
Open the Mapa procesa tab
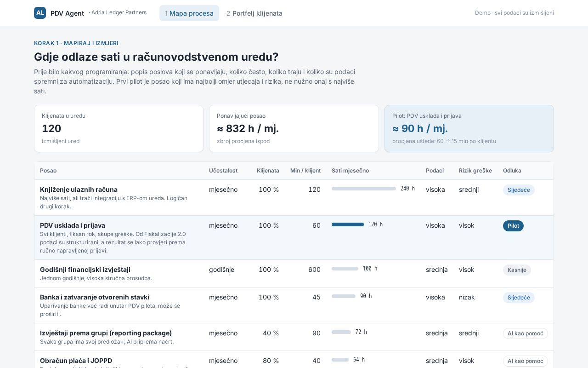click(x=189, y=13)
